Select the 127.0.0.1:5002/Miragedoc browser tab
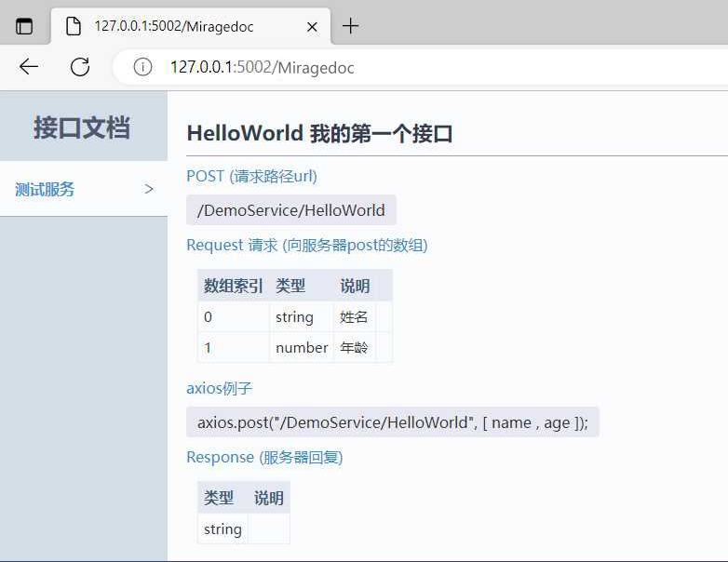Viewport: 728px width, 562px height. [190, 26]
